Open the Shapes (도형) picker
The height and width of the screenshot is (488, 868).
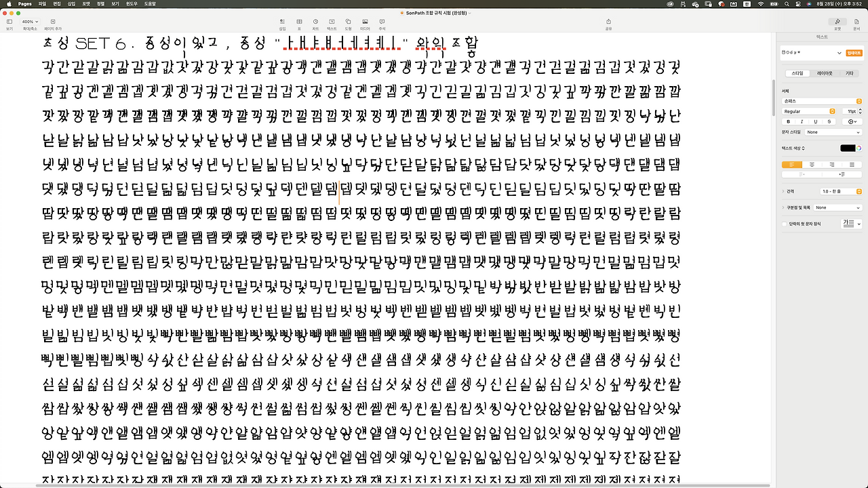(x=348, y=23)
